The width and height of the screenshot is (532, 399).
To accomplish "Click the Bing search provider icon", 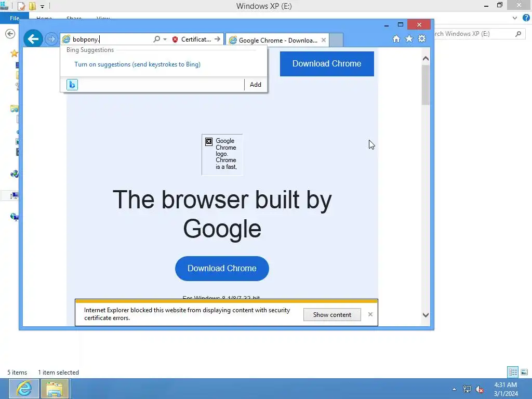I will 72,85.
